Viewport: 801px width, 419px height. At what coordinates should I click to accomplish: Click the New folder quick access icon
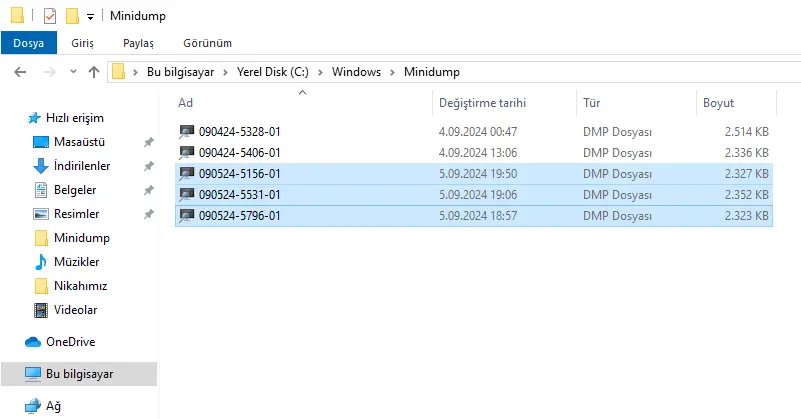click(72, 16)
